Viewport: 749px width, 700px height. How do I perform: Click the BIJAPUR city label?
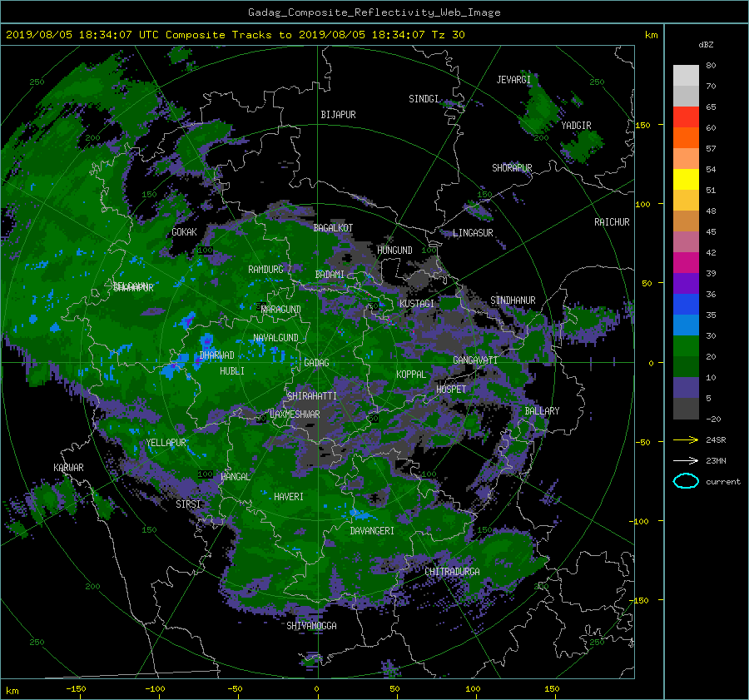[338, 115]
